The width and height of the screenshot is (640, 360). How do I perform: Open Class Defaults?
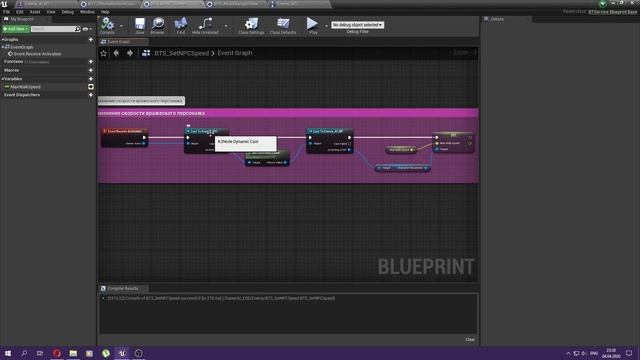pos(283,26)
